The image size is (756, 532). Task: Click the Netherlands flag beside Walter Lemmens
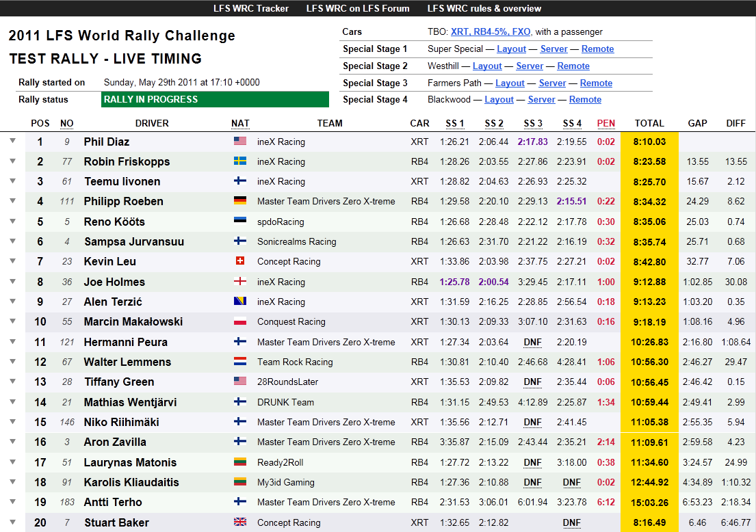point(239,362)
